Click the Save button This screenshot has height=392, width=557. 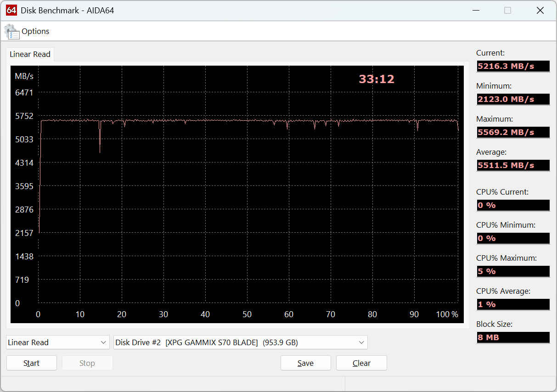pyautogui.click(x=306, y=363)
